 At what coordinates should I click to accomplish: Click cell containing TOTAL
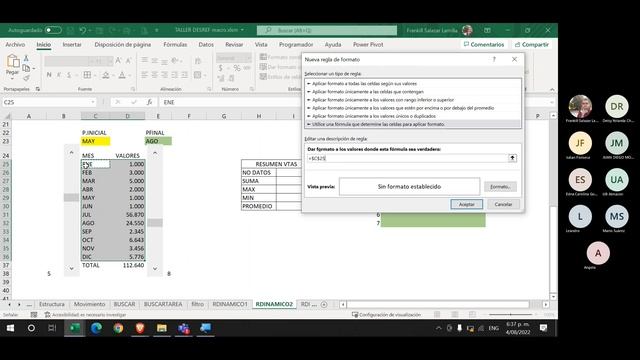pyautogui.click(x=96, y=265)
